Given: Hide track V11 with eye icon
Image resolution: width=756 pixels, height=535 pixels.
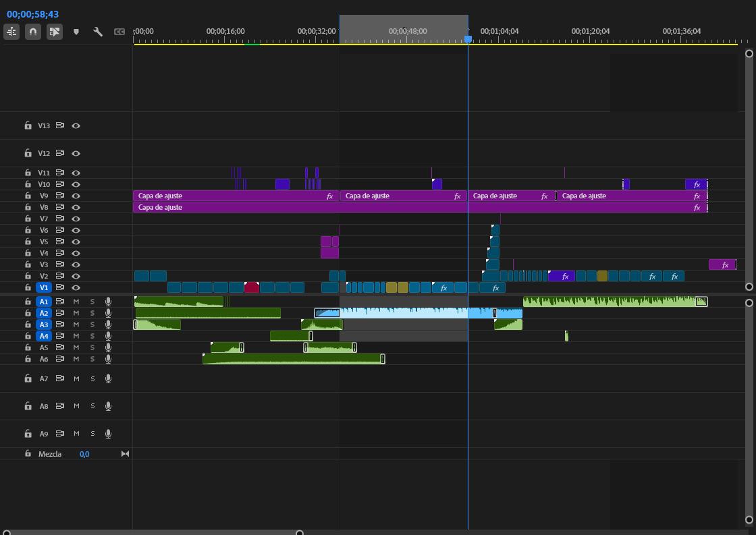Looking at the screenshot, I should click(76, 173).
